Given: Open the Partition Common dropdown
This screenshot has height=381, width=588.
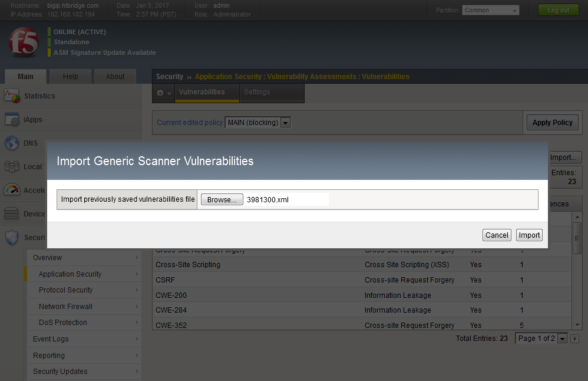Looking at the screenshot, I should click(490, 10).
